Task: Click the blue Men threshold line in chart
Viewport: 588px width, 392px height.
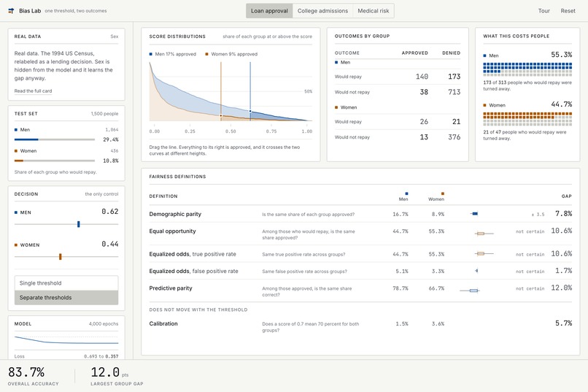Action: click(x=250, y=91)
